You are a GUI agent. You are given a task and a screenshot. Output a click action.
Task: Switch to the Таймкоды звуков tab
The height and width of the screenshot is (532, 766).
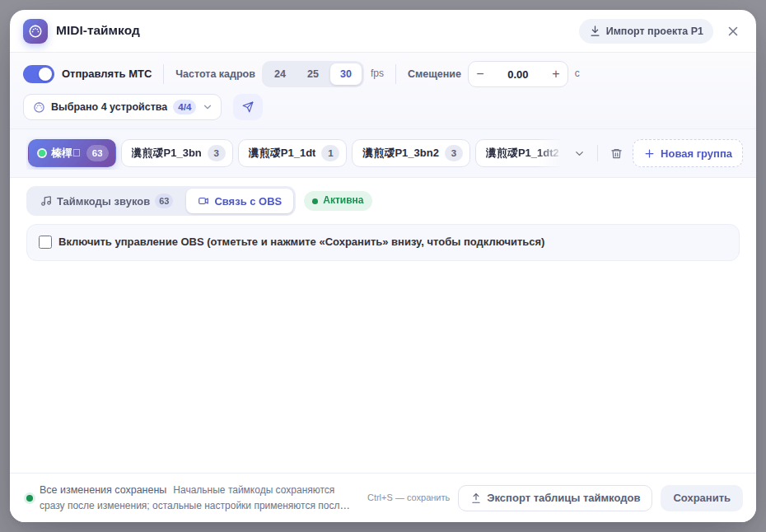(x=106, y=201)
